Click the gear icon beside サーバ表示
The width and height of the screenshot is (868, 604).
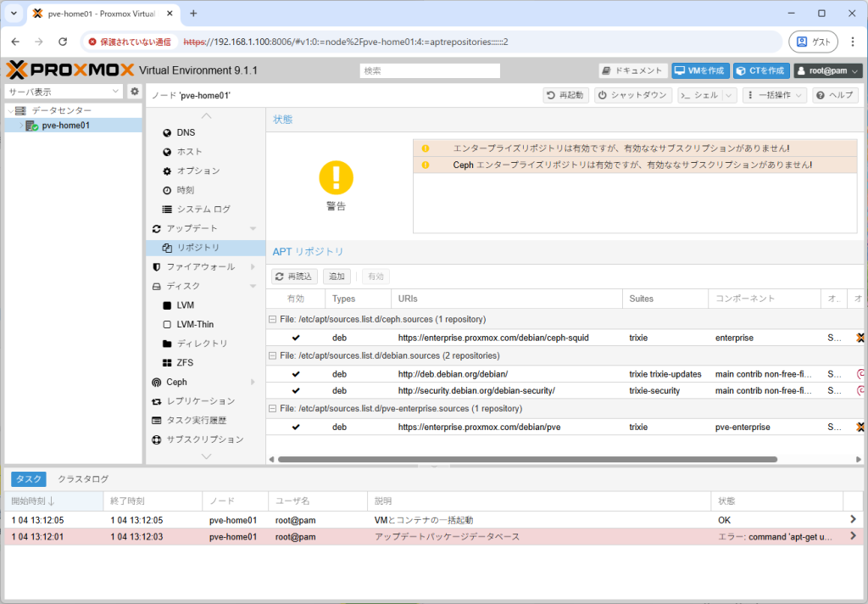pos(135,91)
